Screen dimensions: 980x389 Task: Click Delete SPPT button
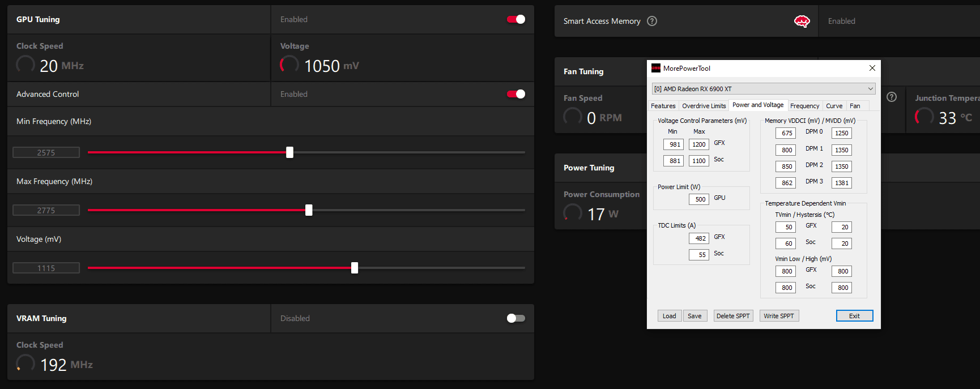(732, 316)
